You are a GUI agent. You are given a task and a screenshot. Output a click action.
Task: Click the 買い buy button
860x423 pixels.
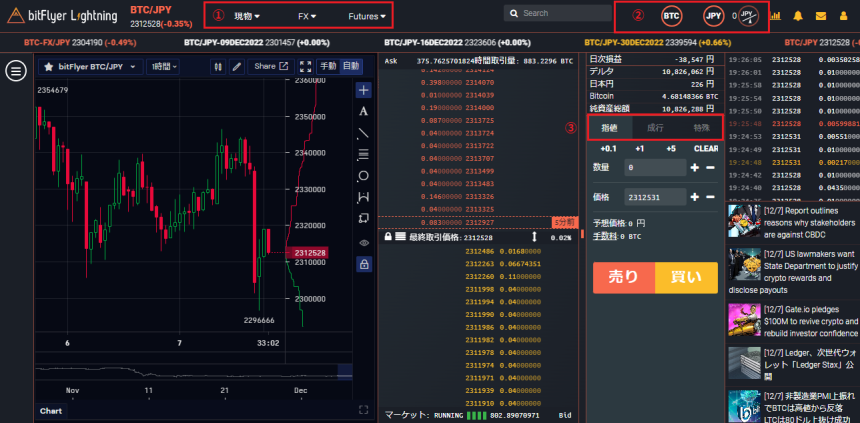click(x=686, y=278)
